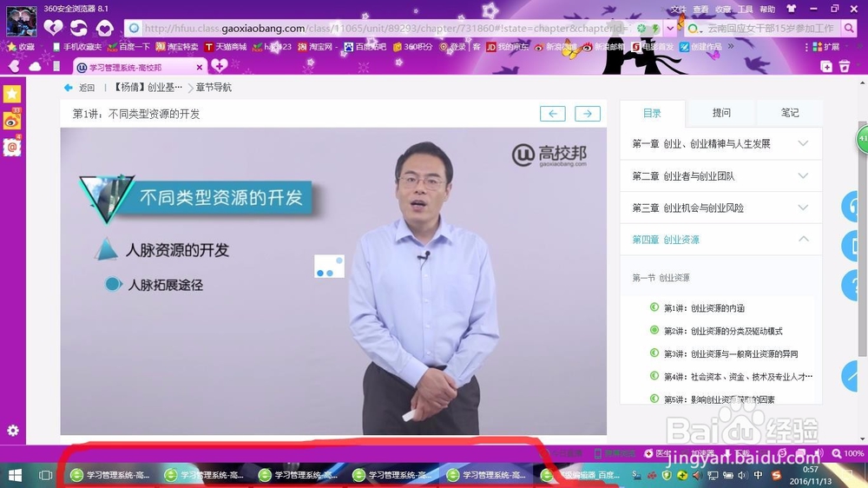Go to next lecture with right arrow
868x488 pixels.
pos(588,114)
